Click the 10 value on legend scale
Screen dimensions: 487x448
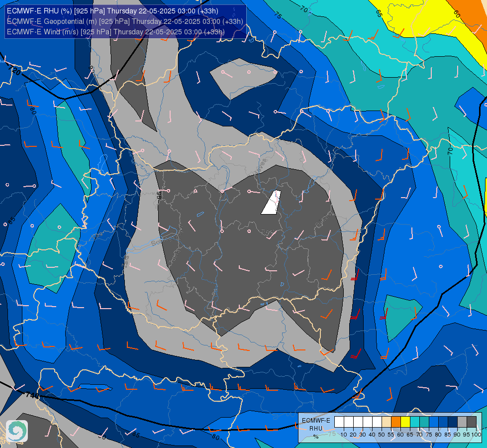(344, 435)
